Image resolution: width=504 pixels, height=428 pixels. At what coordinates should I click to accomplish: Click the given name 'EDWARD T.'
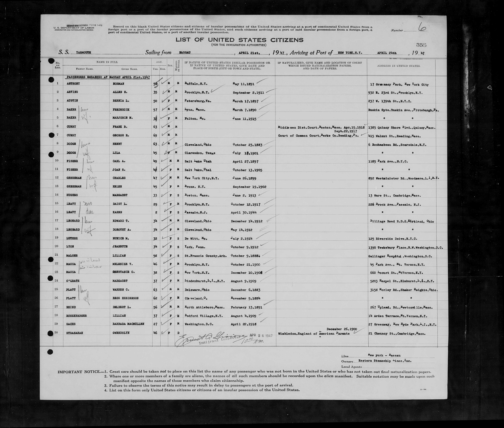120,221
